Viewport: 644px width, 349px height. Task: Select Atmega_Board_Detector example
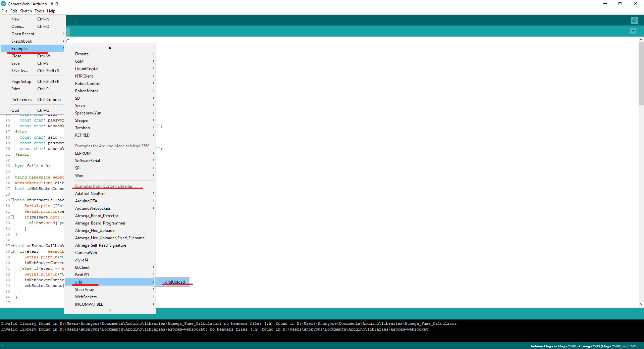click(97, 216)
